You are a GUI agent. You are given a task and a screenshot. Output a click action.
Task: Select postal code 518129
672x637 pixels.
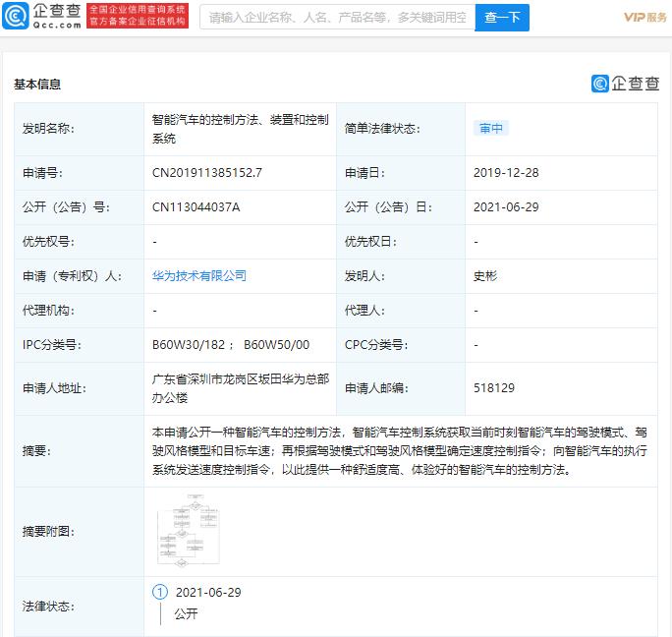[x=494, y=388]
